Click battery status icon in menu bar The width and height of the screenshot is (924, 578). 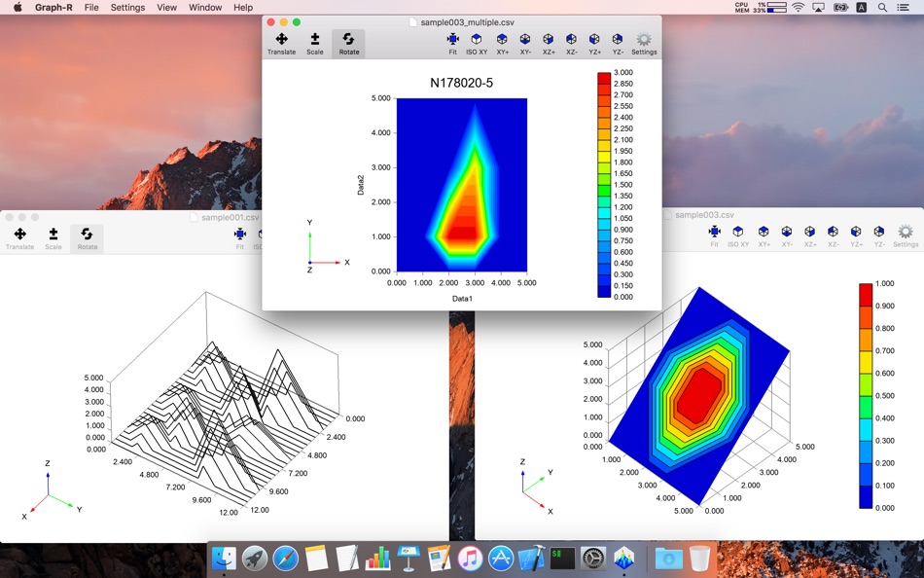tap(840, 8)
